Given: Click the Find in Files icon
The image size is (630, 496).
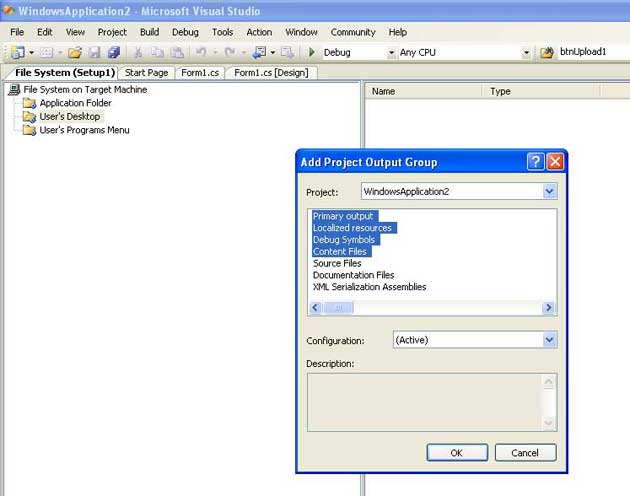Looking at the screenshot, I should pyautogui.click(x=547, y=52).
